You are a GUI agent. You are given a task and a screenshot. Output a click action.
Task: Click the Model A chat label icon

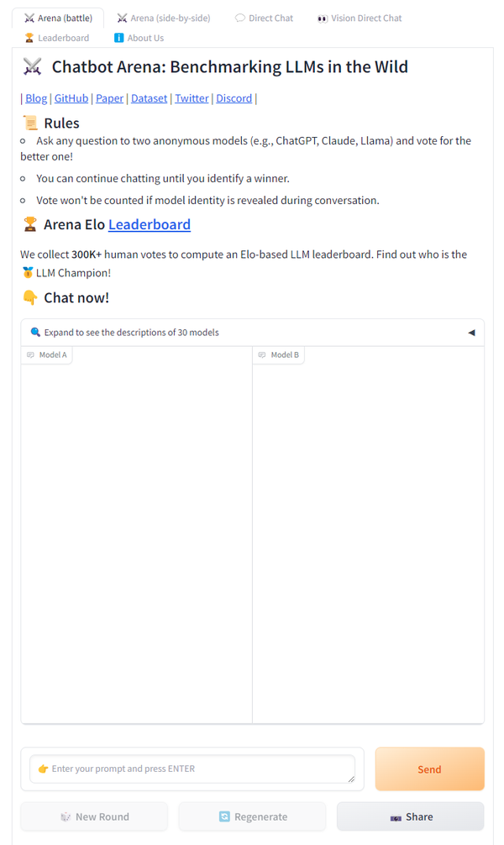[x=31, y=355]
